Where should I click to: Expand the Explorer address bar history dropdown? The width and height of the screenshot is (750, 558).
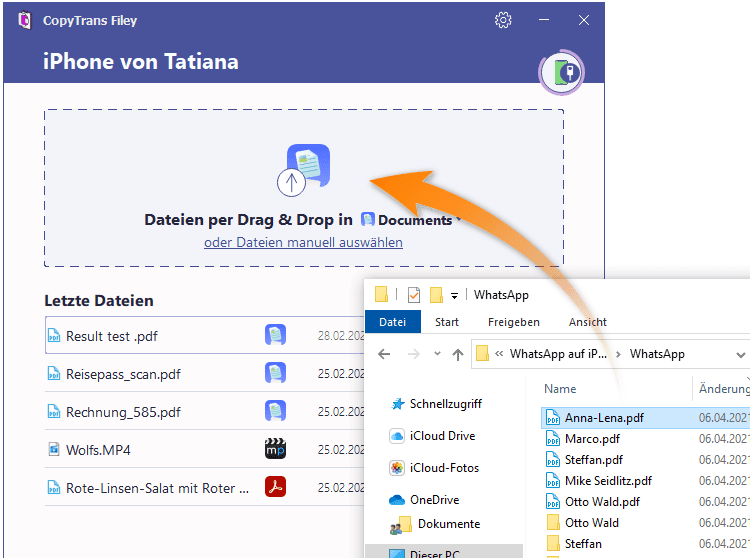pos(740,355)
